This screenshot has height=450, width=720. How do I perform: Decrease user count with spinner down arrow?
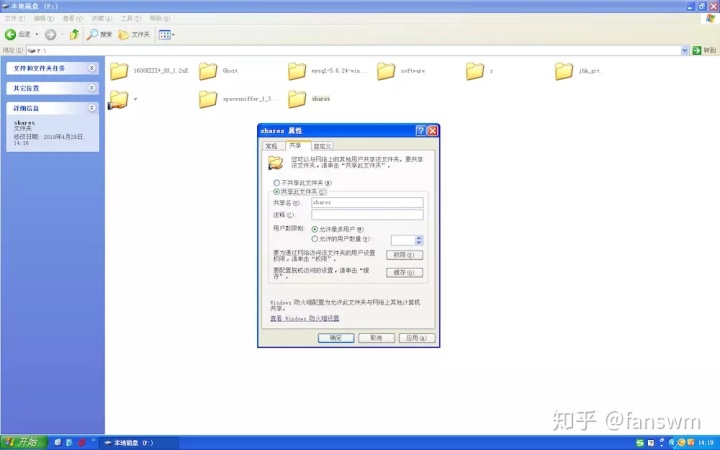(419, 242)
